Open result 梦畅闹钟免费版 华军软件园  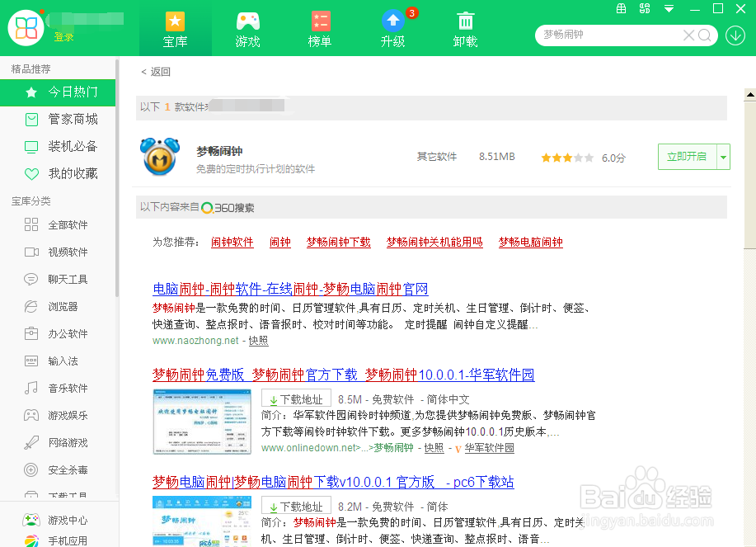[343, 375]
